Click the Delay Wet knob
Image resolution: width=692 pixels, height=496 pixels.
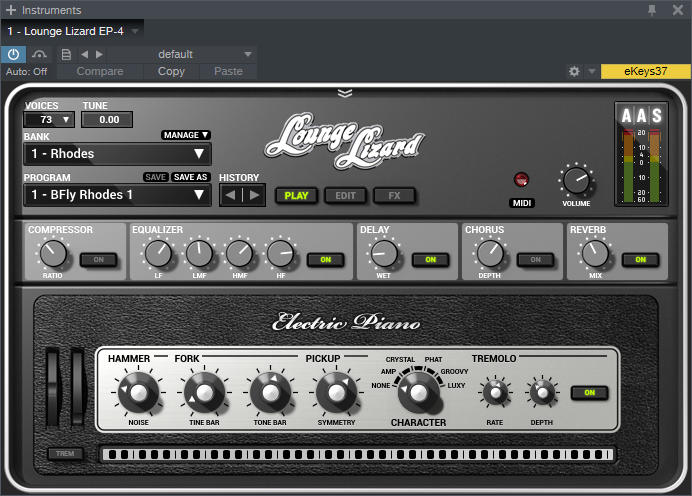384,254
